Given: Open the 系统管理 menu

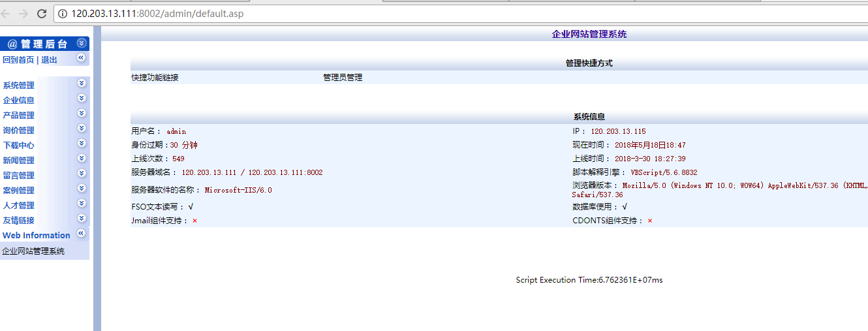Looking at the screenshot, I should (19, 86).
